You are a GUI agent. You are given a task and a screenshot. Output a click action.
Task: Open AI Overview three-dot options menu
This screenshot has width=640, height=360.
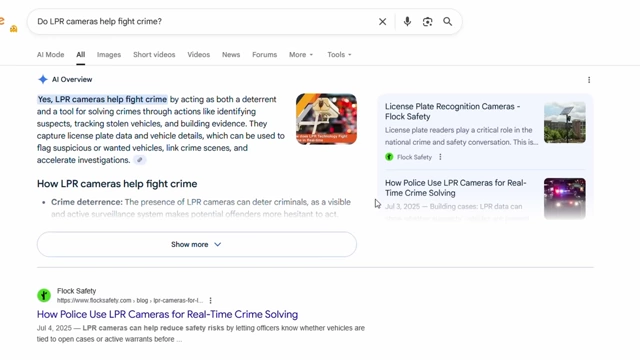click(589, 80)
